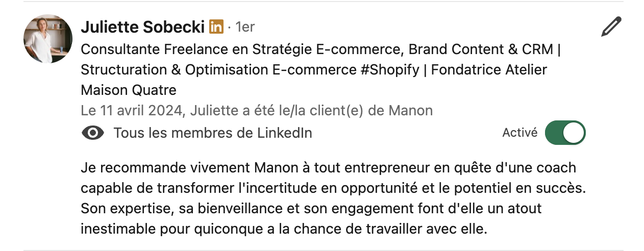Turn off the Activé recommendation switch
The image size is (644, 251).
coord(565,133)
